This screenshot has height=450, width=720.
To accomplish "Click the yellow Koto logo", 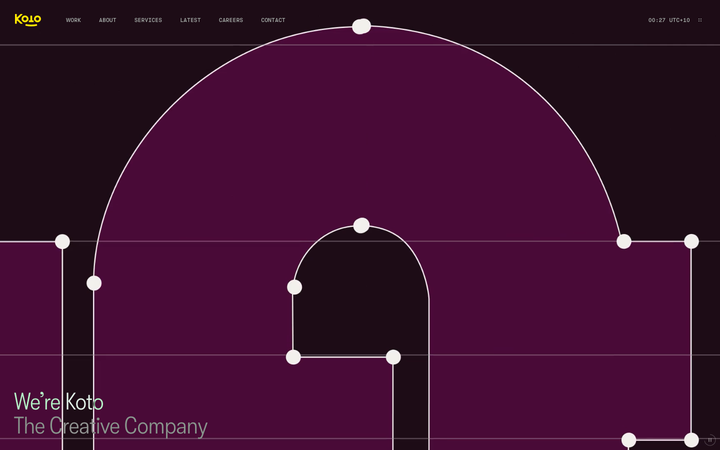I will 28,20.
